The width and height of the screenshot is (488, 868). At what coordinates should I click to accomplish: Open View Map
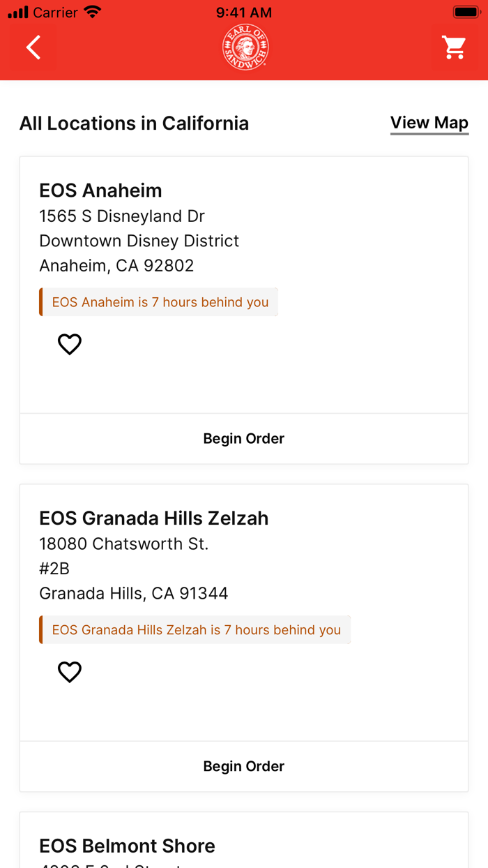click(429, 122)
